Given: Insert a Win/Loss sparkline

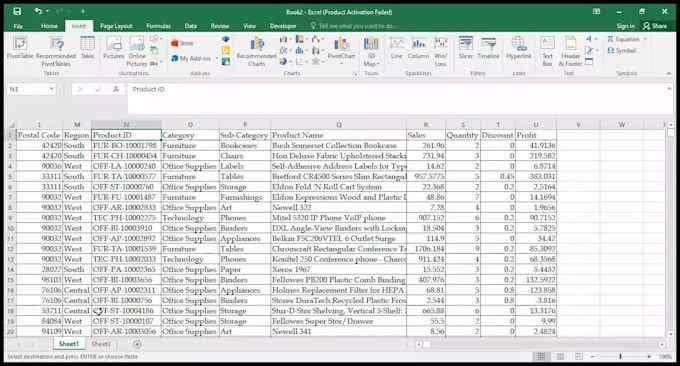Looking at the screenshot, I should (x=441, y=51).
